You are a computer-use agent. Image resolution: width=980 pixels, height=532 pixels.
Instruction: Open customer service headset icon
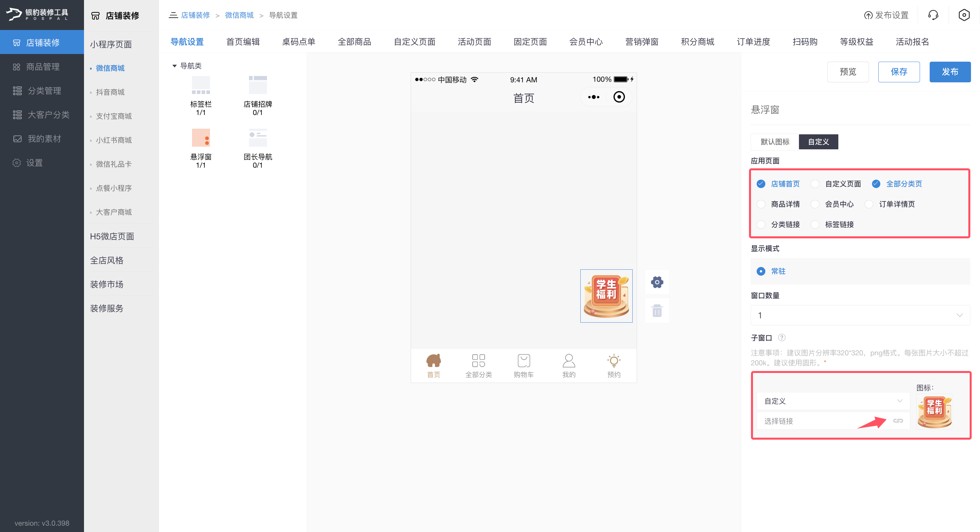[x=933, y=15]
